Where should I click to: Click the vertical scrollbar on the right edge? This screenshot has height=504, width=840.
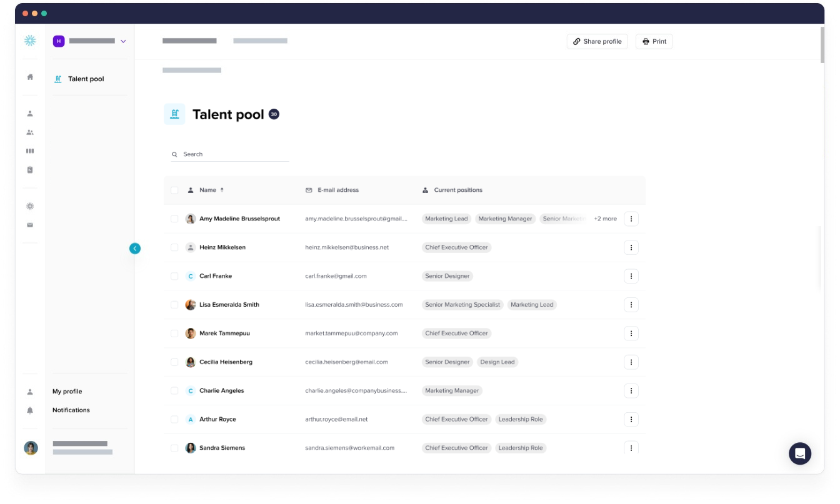pyautogui.click(x=822, y=45)
